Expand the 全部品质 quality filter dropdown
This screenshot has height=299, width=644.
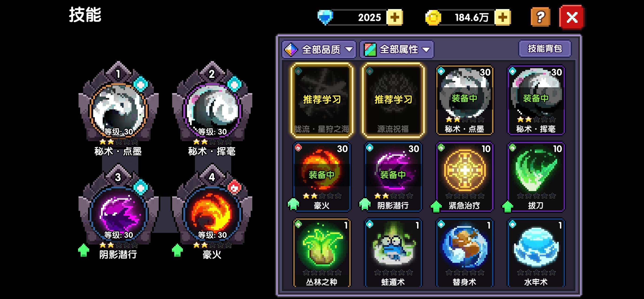tap(319, 49)
